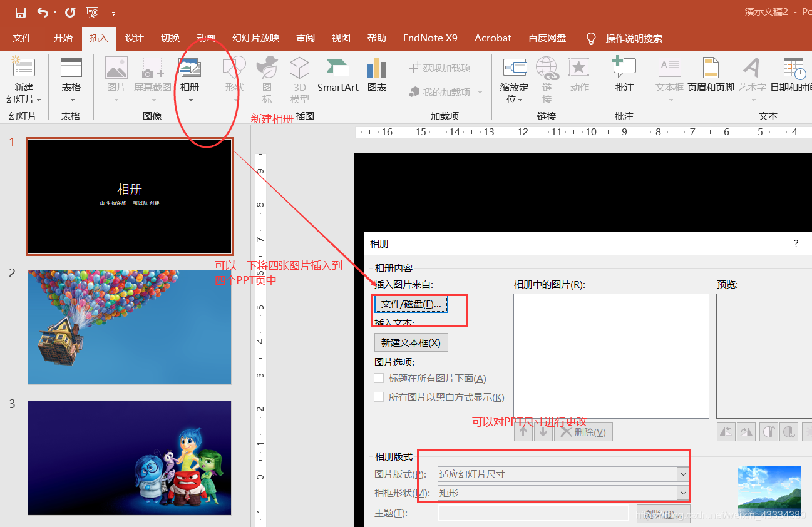
Task: Open the quick access toolbar customize arrow
Action: click(x=113, y=13)
